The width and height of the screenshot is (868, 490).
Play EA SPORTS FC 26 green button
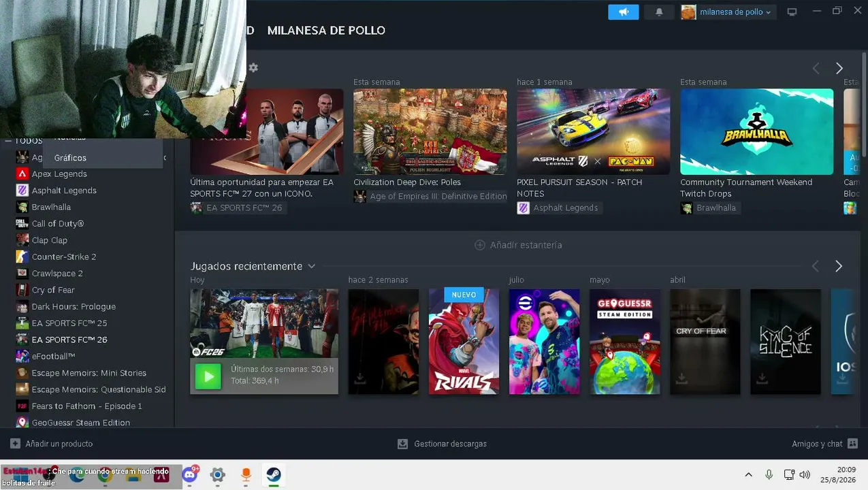[x=208, y=376]
